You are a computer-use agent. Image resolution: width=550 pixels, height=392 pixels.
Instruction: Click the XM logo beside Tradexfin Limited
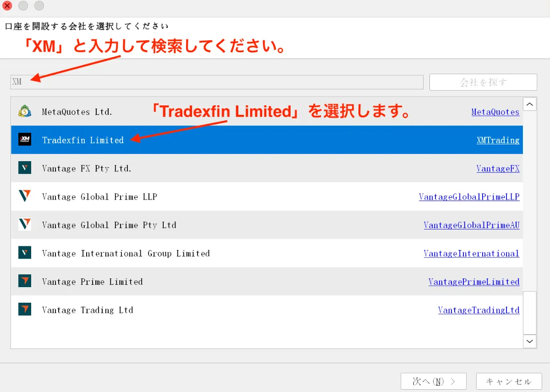(25, 139)
